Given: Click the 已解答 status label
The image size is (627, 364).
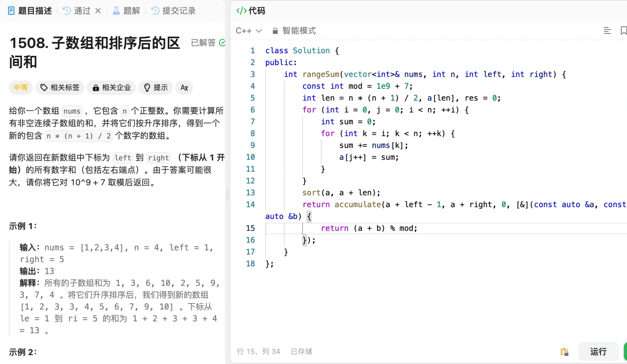Looking at the screenshot, I should pos(203,43).
